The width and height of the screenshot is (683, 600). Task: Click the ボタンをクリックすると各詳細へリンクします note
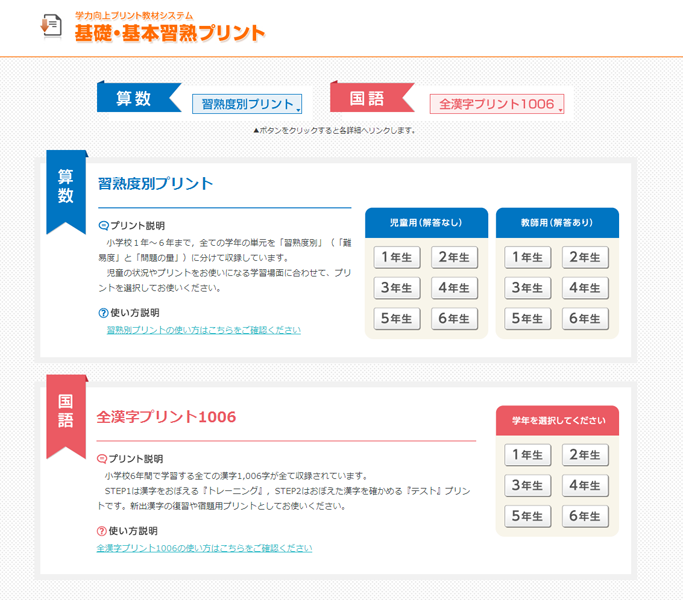coord(334,130)
